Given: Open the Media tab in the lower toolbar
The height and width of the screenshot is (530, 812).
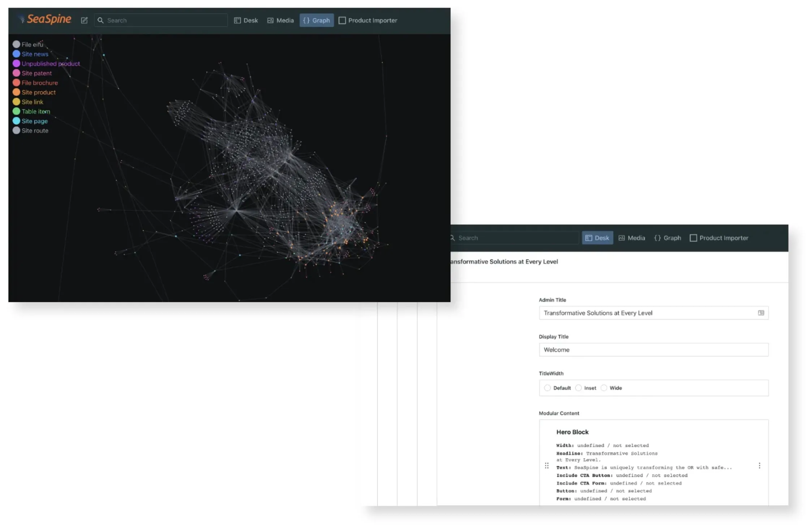Looking at the screenshot, I should [632, 238].
